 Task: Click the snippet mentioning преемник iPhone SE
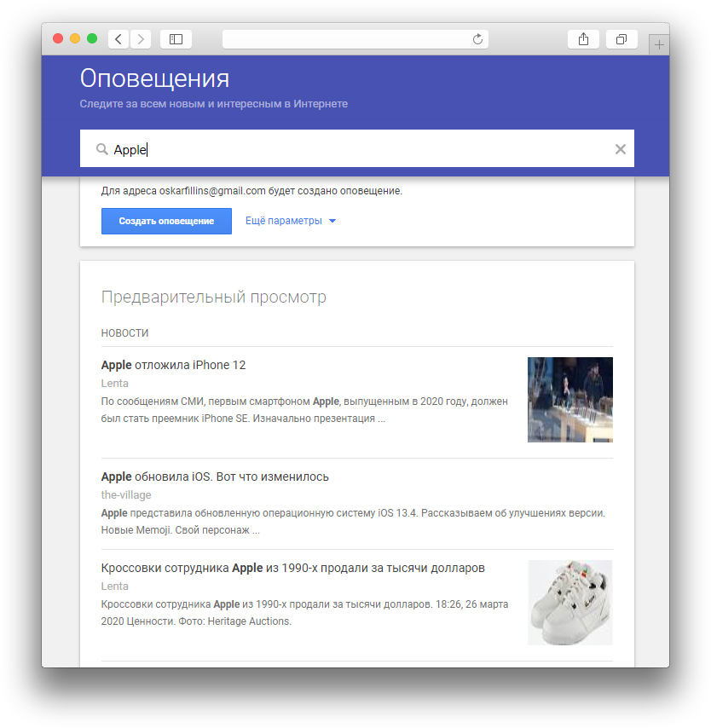(304, 410)
